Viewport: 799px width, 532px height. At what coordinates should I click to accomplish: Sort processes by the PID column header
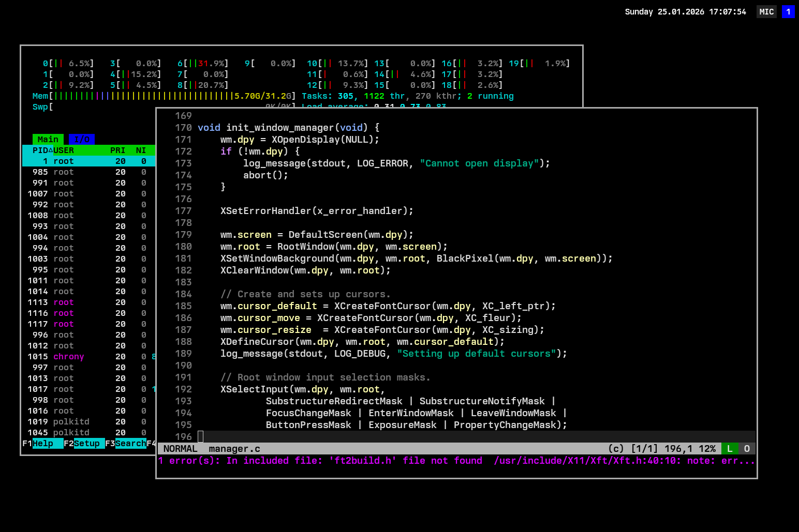[40, 150]
